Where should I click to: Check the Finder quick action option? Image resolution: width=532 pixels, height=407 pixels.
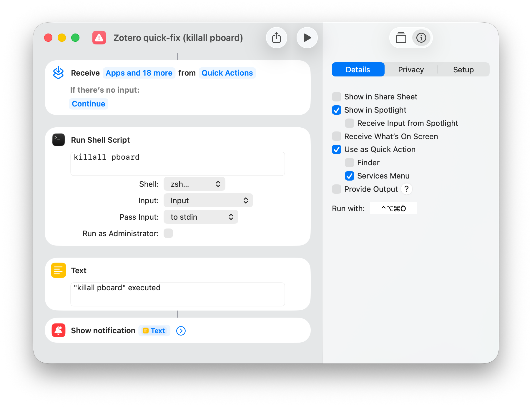350,163
